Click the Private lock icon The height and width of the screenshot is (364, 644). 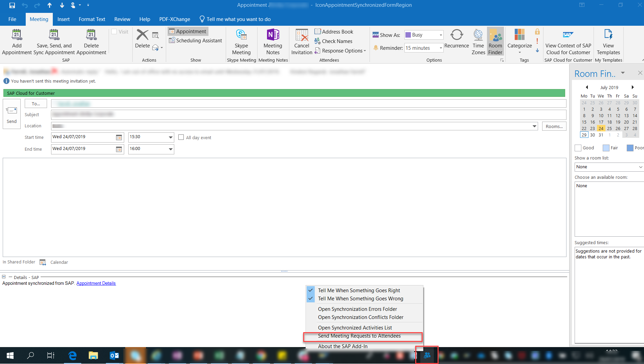coord(537,31)
